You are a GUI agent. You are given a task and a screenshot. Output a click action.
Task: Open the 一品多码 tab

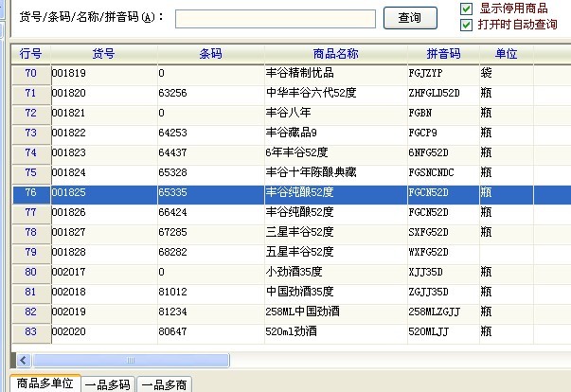click(x=108, y=384)
